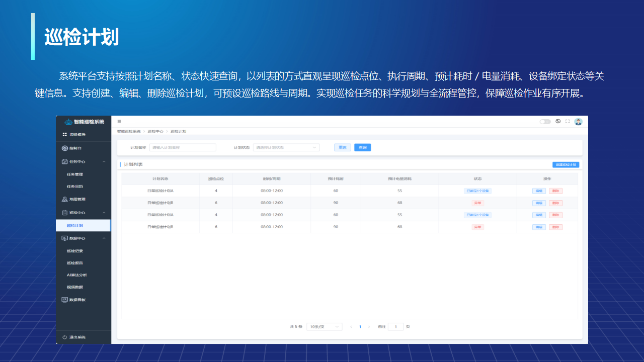Image resolution: width=644 pixels, height=362 pixels.
Task: Click the first 已绑定1个设备 status tag
Action: 477,191
